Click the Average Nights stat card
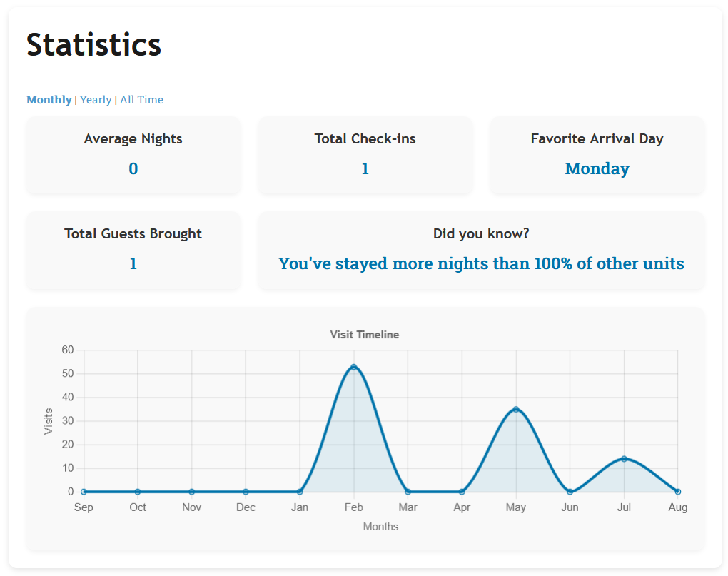 (x=133, y=155)
